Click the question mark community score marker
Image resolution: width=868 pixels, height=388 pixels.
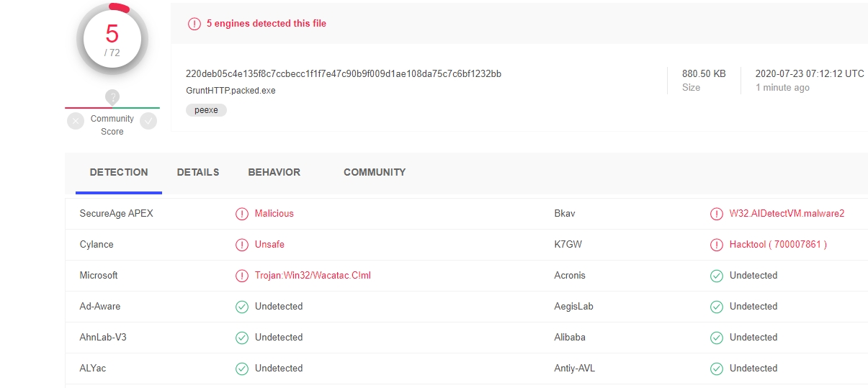[x=112, y=97]
